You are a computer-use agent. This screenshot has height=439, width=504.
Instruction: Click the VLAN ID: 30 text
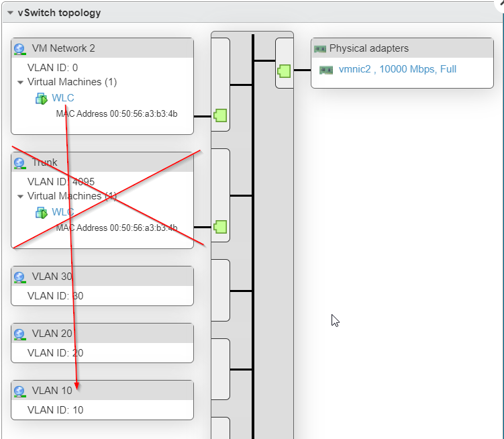coord(55,296)
